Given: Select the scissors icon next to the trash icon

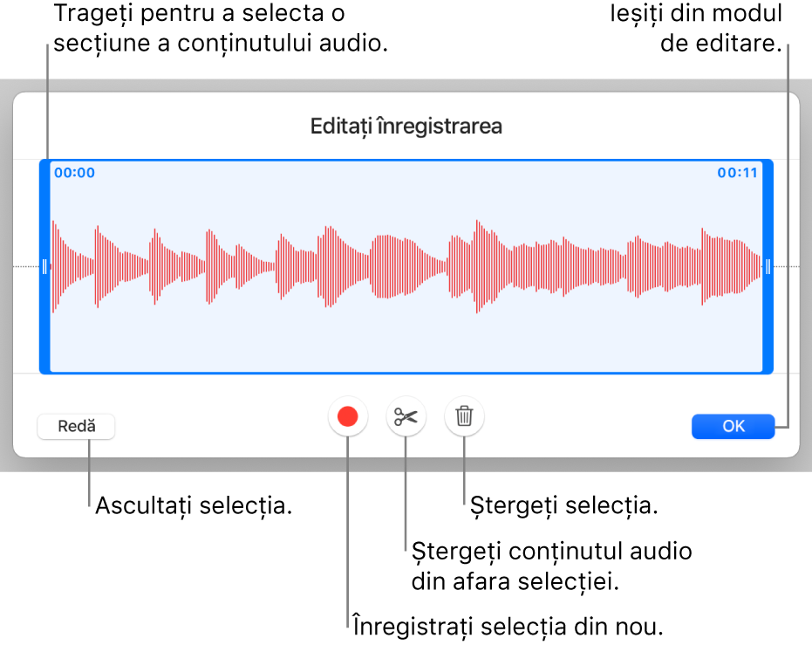Looking at the screenshot, I should pos(406,416).
